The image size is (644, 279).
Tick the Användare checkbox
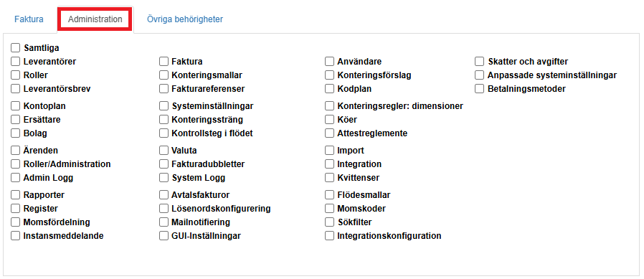(x=329, y=62)
